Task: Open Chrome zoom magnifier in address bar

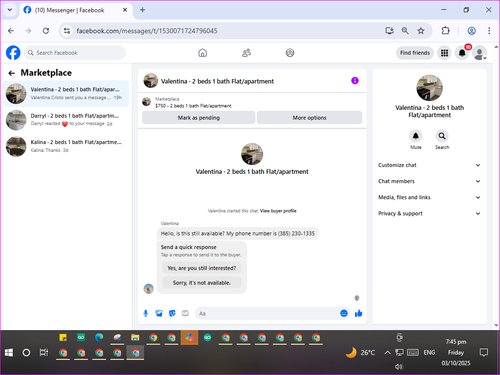Action: (x=405, y=31)
